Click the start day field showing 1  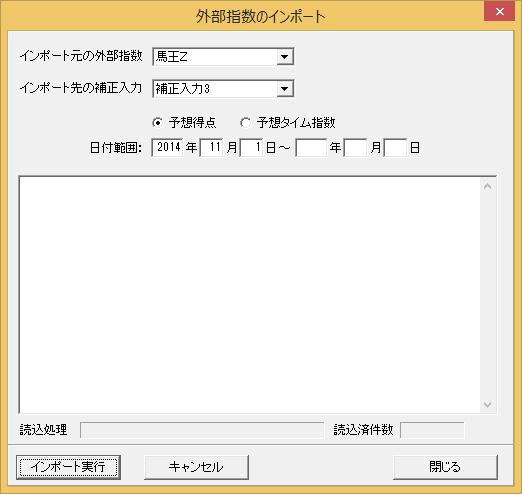(x=252, y=147)
